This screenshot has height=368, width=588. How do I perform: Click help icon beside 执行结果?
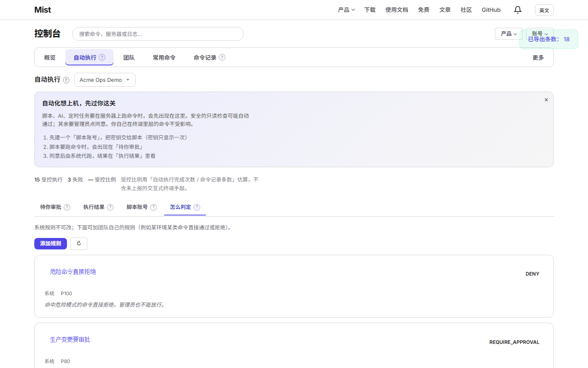[110, 207]
